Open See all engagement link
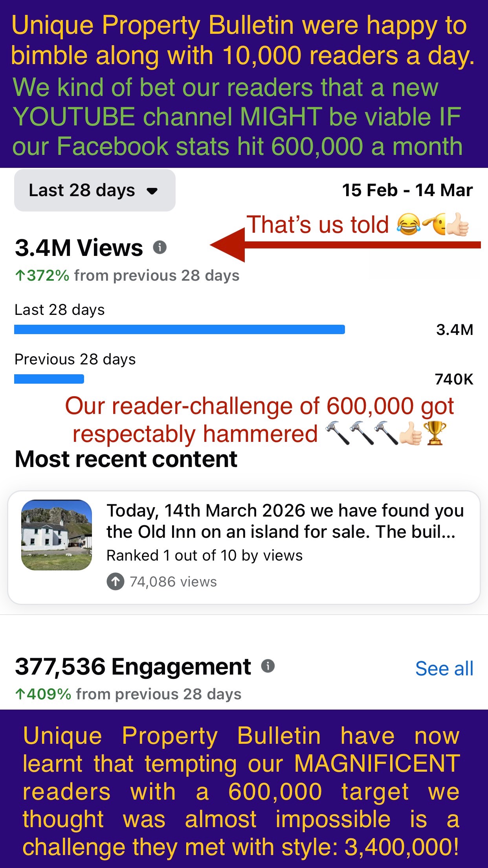The height and width of the screenshot is (868, 488). pos(444,669)
